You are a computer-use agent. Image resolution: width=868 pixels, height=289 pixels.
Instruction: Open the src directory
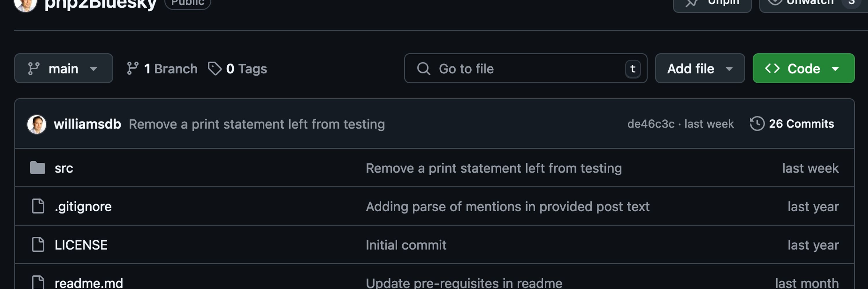click(x=64, y=168)
